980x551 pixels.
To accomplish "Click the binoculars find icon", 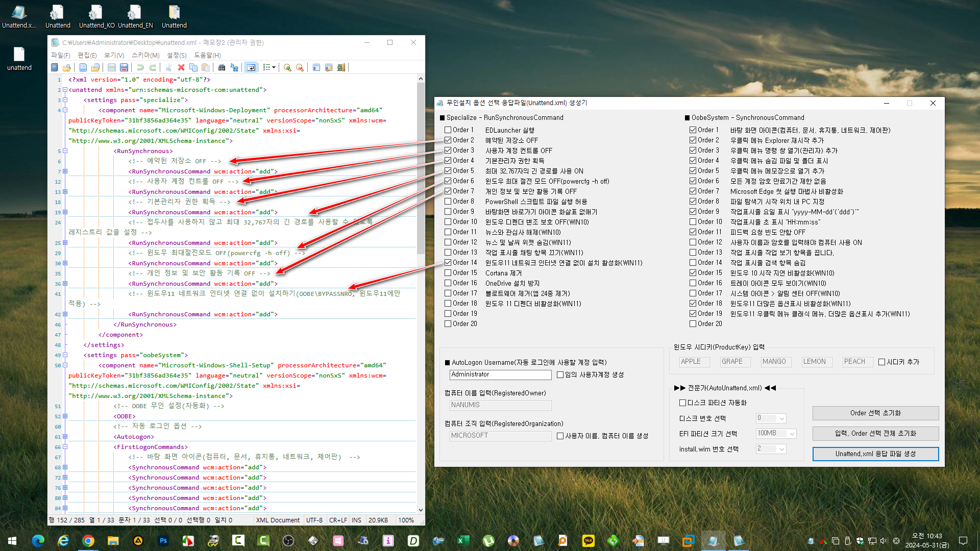I will [x=222, y=67].
